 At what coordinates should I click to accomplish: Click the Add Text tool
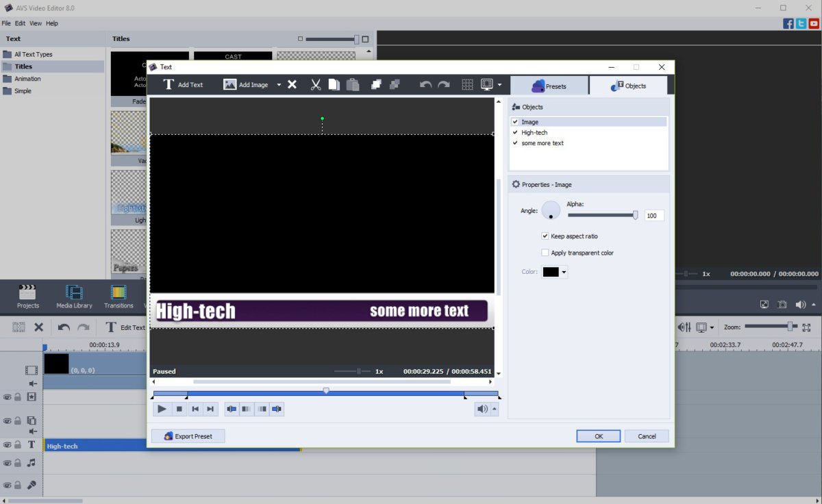click(x=183, y=85)
